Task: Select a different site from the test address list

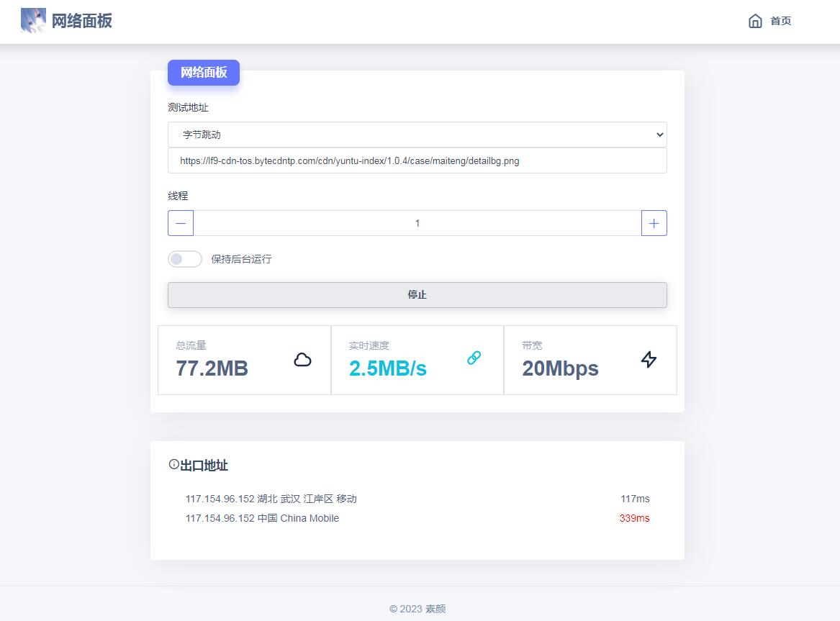Action: (417, 135)
